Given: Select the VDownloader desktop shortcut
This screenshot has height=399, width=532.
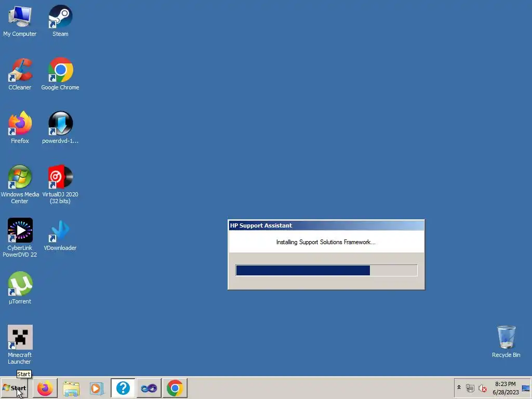Looking at the screenshot, I should [x=60, y=235].
